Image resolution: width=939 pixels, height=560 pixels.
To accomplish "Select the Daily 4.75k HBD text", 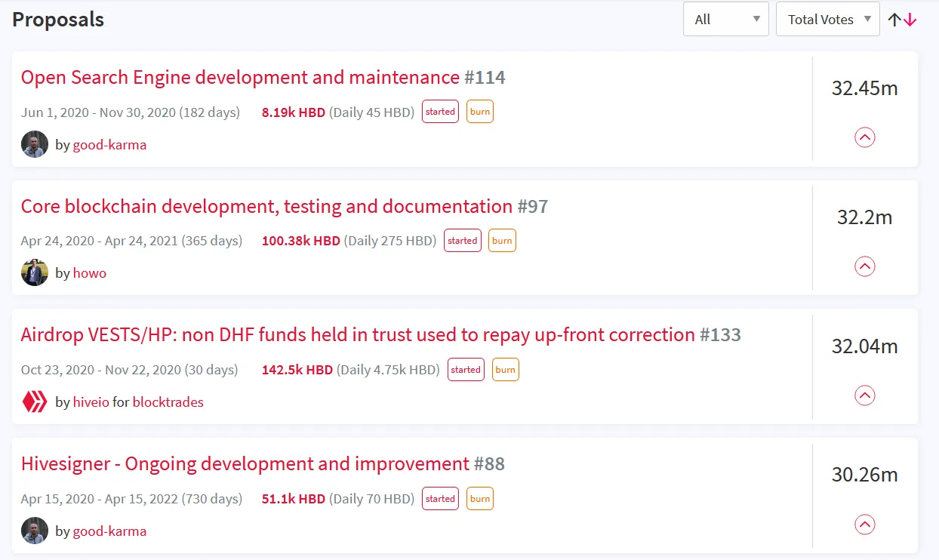I will [388, 370].
